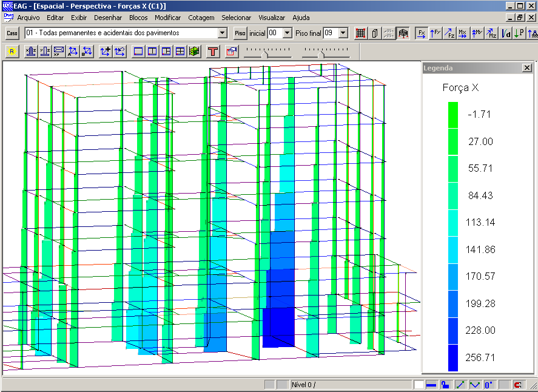Expand the load case dropdown list
The width and height of the screenshot is (538, 392).
tap(222, 33)
